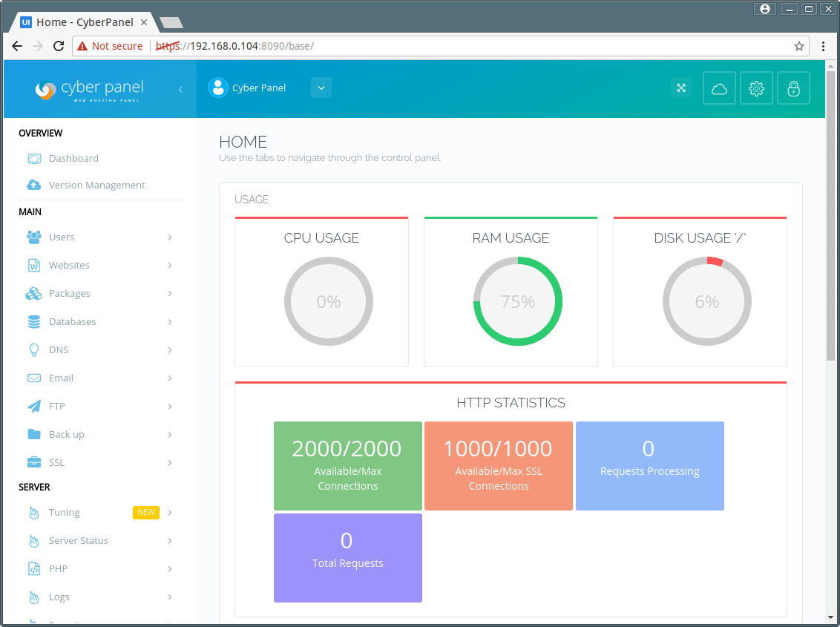Click the Total Requests statistics tile
840x627 pixels.
coord(348,558)
